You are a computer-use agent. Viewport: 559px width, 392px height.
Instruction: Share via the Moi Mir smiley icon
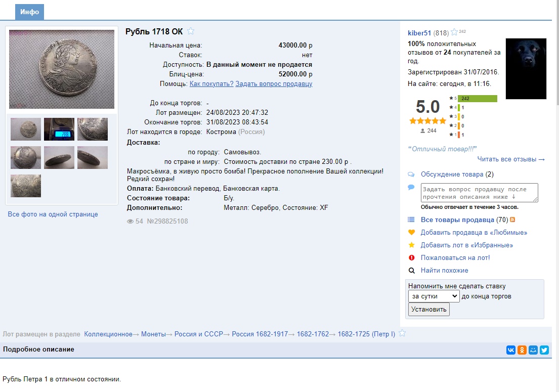coord(533,350)
